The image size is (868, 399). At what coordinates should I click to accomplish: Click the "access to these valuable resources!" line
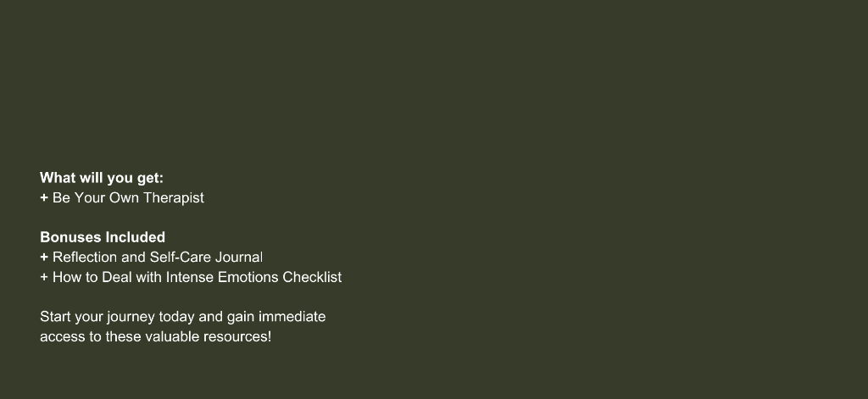(x=156, y=336)
